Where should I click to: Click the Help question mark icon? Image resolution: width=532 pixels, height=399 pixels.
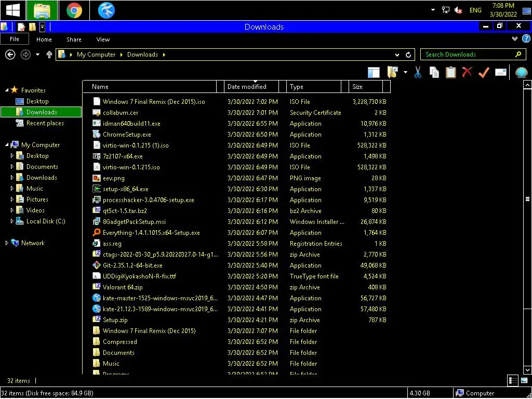click(x=526, y=39)
